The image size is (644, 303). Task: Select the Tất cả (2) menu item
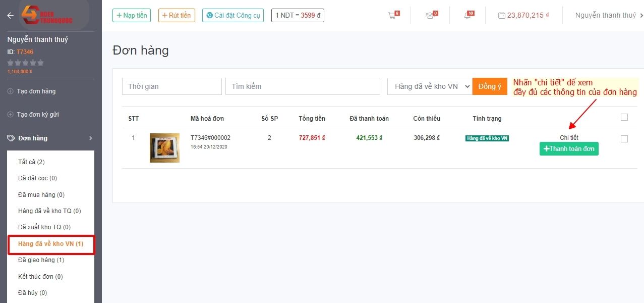pos(31,162)
